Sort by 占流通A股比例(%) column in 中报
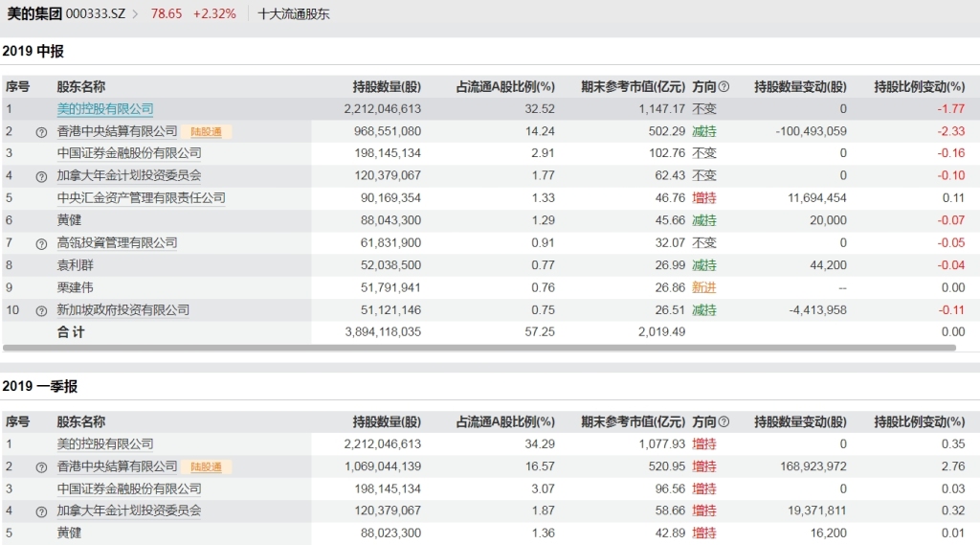This screenshot has height=545, width=980. coord(505,86)
